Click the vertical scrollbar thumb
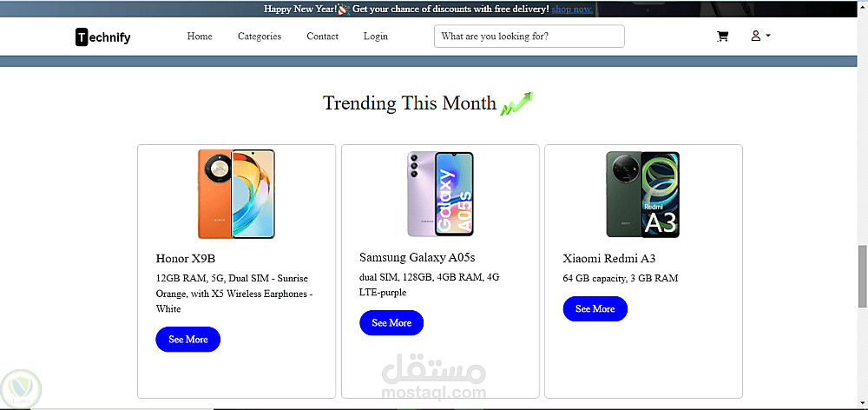 point(863,275)
